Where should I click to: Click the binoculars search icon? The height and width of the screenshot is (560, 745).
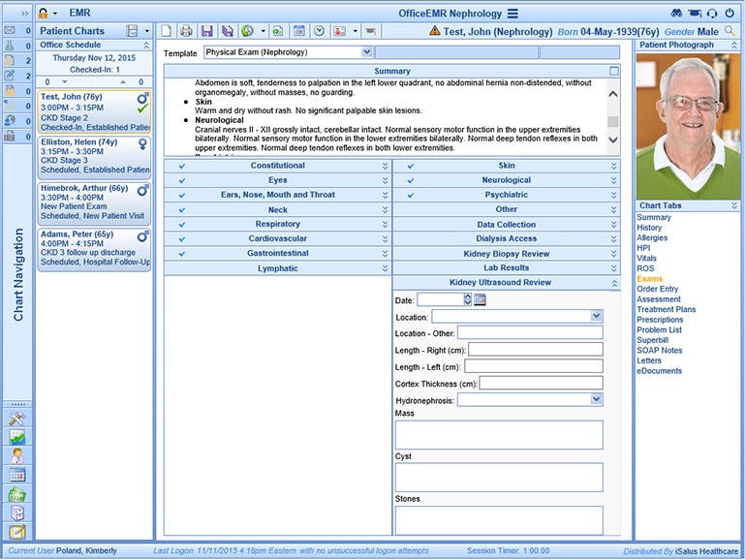tap(676, 14)
